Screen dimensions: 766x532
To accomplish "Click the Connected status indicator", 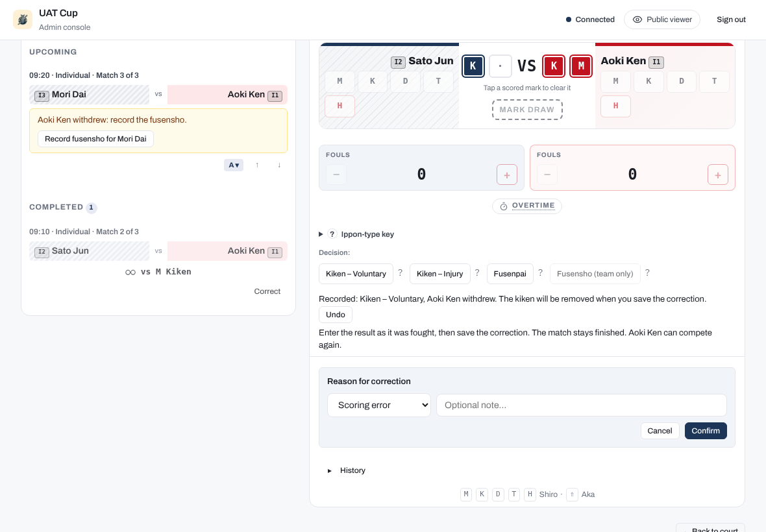I will point(589,19).
